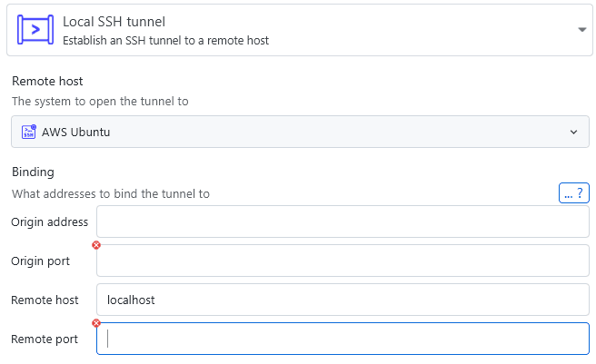596x364 pixels.
Task: Open the binding help button
Action: [x=574, y=192]
